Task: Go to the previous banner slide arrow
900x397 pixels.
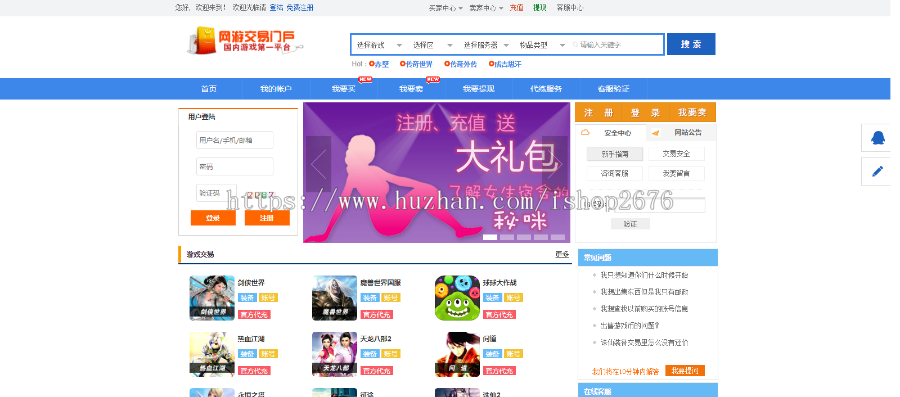Action: [x=319, y=164]
